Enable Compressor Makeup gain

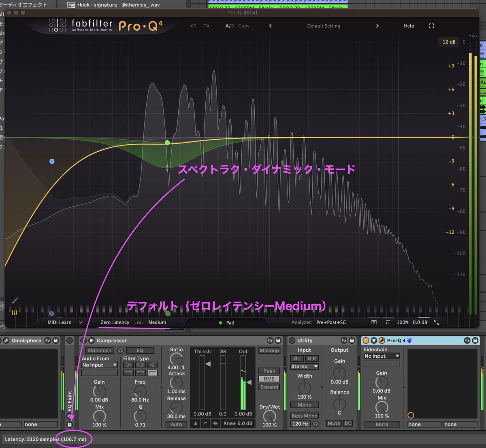[x=269, y=350]
